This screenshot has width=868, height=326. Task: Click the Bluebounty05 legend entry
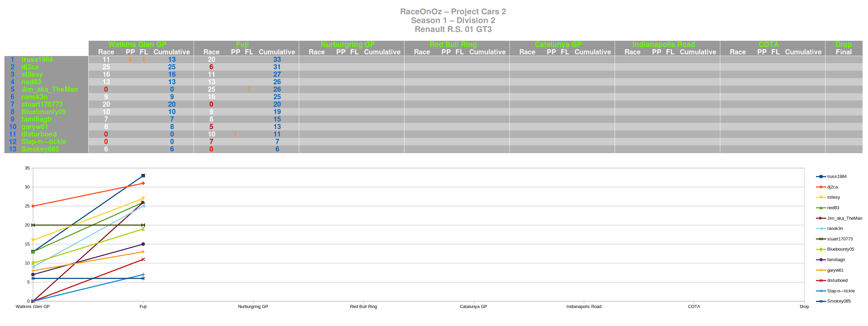(x=835, y=249)
